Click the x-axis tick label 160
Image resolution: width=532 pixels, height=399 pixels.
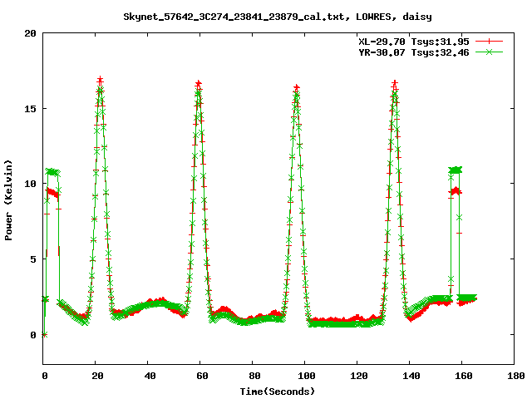464,376
